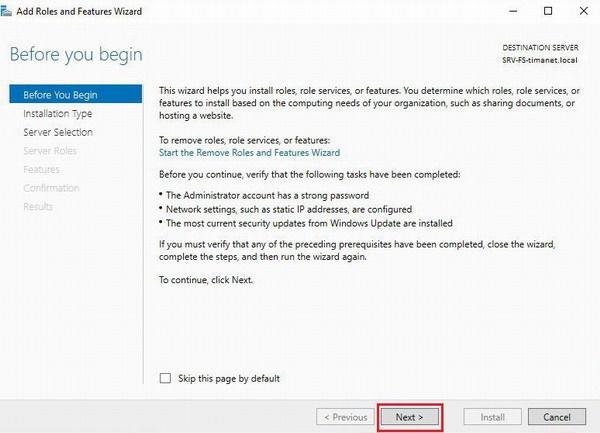Click the Previous button

click(346, 417)
